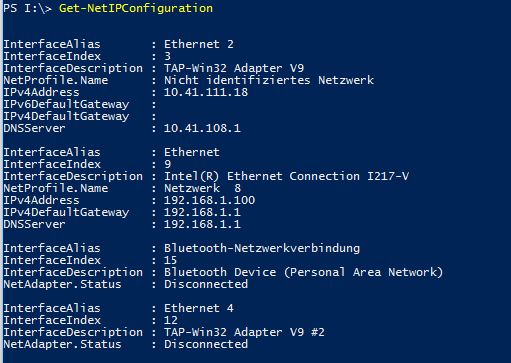Click DNS server value 10.41.108.1

(202, 128)
